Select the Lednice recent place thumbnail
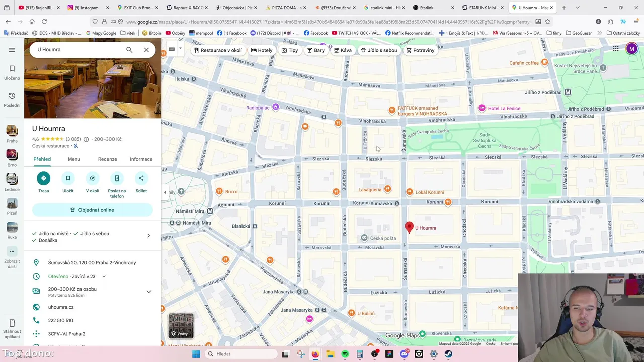 click(x=12, y=179)
